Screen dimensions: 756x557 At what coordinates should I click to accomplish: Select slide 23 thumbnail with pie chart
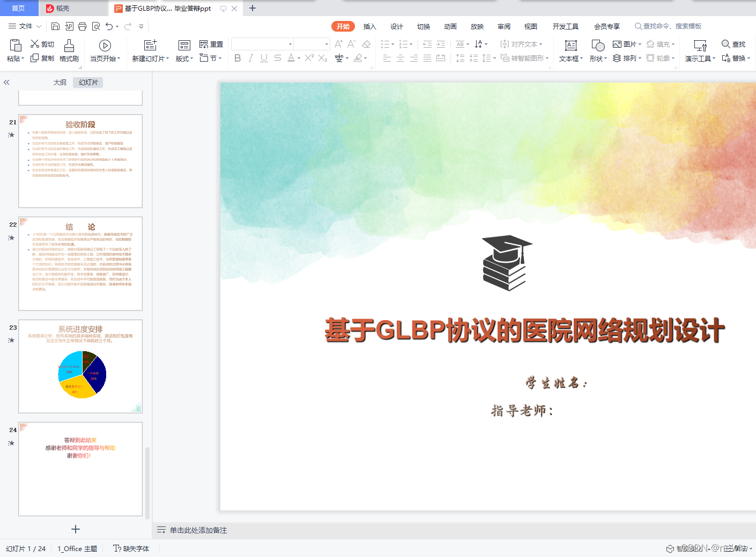(x=80, y=366)
